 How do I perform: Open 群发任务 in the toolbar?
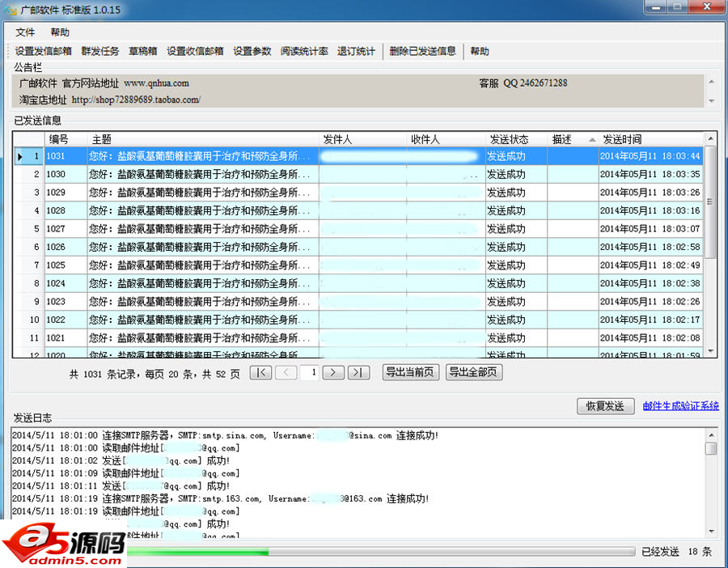[100, 52]
